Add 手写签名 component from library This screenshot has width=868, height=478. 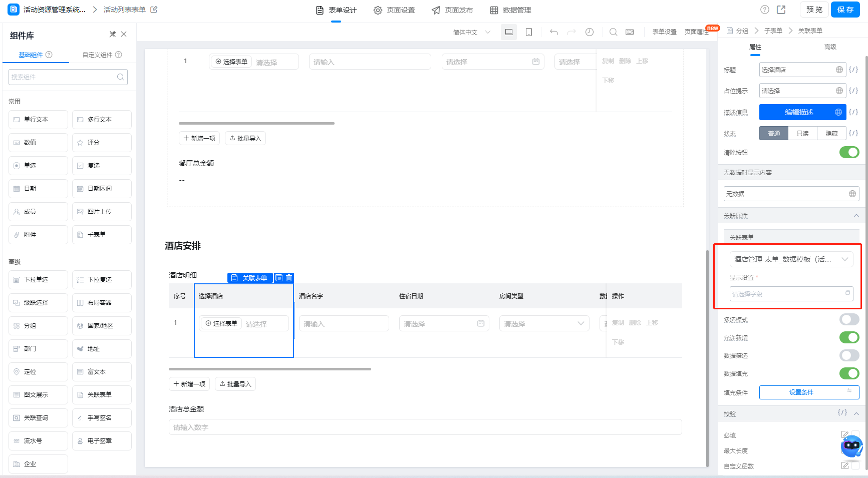[x=102, y=418]
